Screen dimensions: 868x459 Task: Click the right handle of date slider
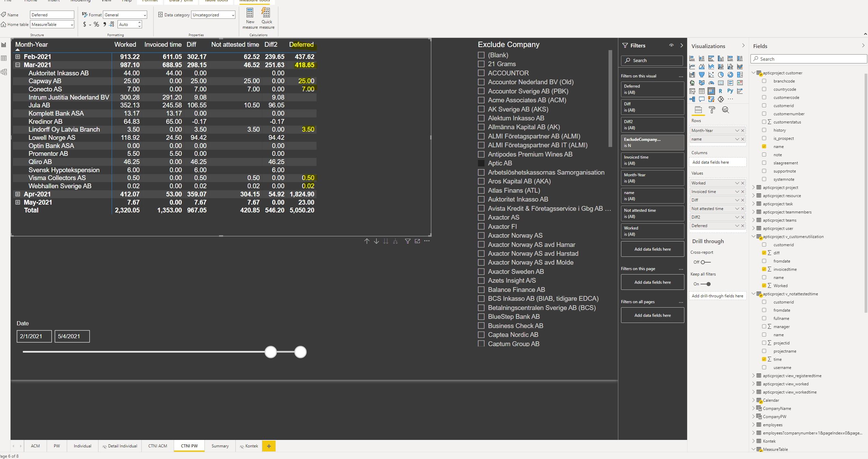pyautogui.click(x=300, y=352)
